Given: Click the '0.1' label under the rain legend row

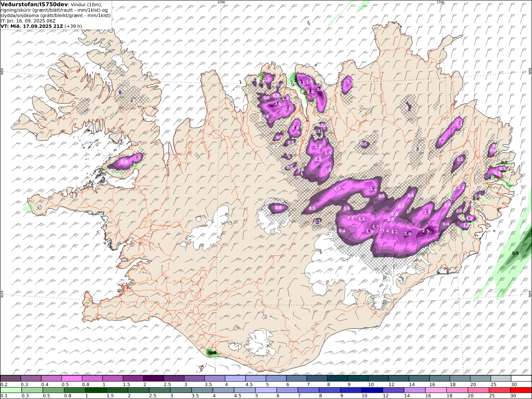Looking at the screenshot, I should 4,396.
